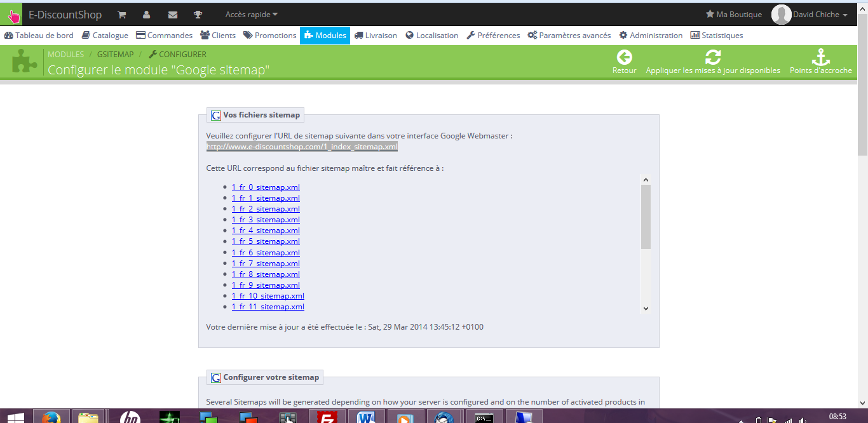The image size is (868, 423).
Task: Open the Catalogue menu
Action: pyautogui.click(x=105, y=36)
